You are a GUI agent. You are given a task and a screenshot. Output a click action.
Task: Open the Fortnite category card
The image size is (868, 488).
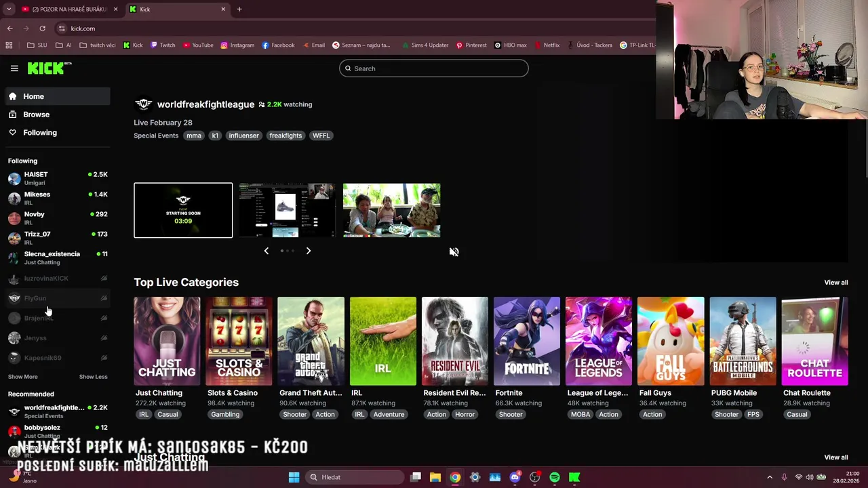click(527, 341)
